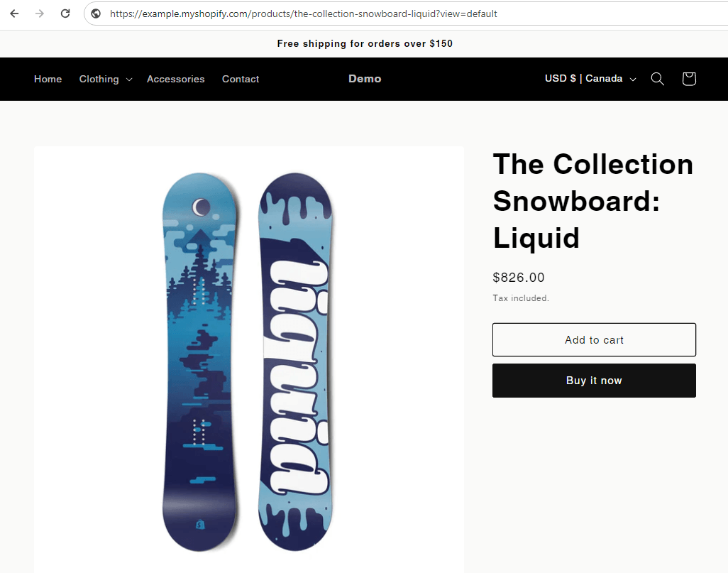Go to the Home menu item

(48, 79)
